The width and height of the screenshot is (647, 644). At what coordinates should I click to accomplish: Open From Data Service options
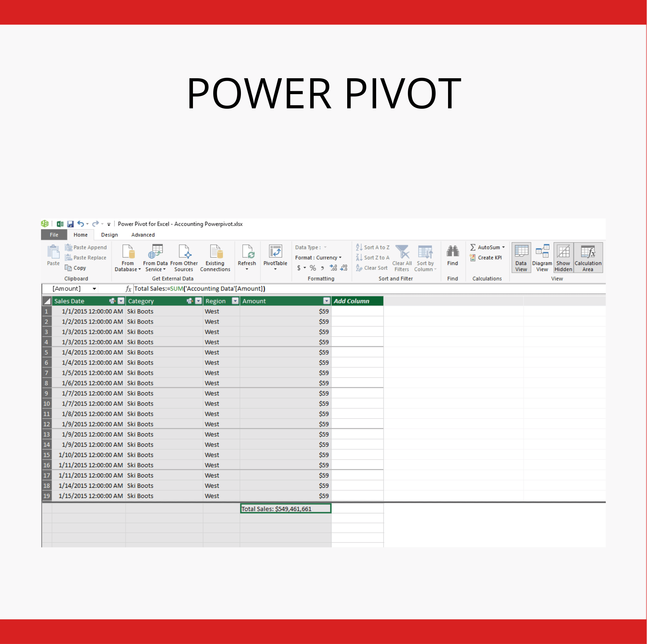[x=155, y=258]
